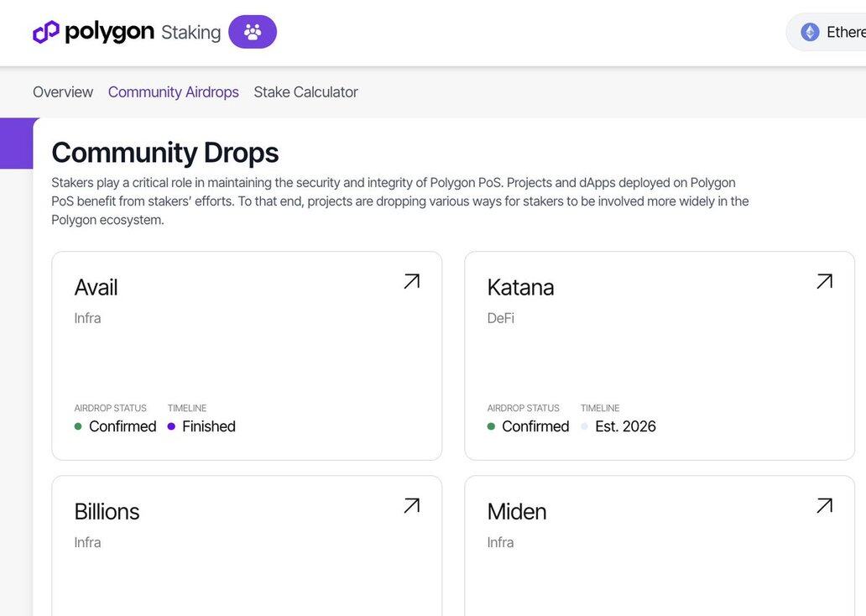Click the Ethereum network icon
Viewport: 866px width, 616px height.
point(810,32)
